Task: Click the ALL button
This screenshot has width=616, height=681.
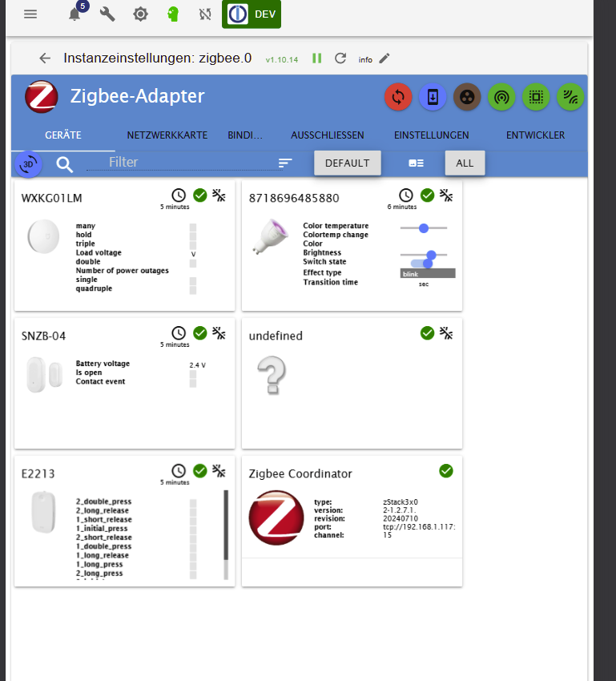Action: click(465, 163)
